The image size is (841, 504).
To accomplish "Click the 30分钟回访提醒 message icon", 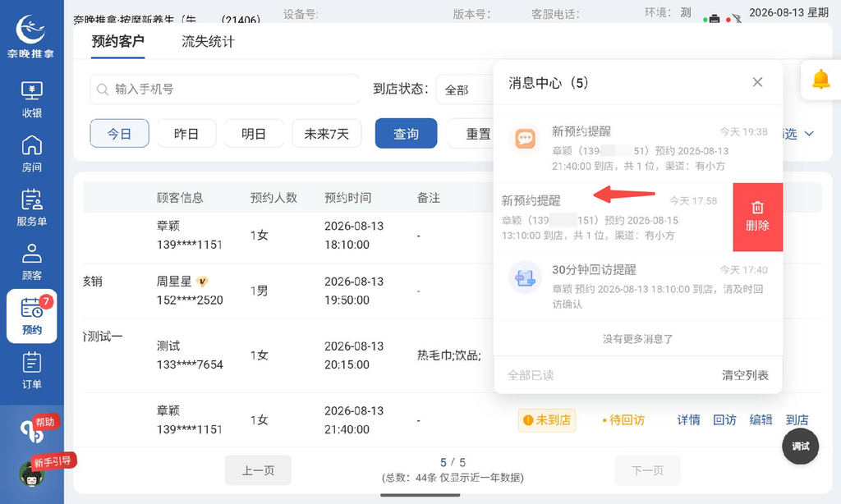I will 525,277.
